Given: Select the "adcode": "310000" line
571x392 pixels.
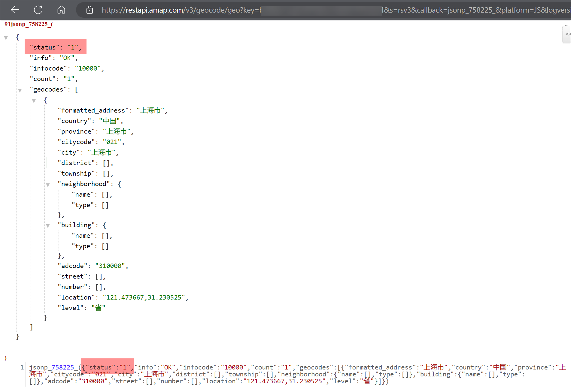Looking at the screenshot, I should pyautogui.click(x=93, y=266).
